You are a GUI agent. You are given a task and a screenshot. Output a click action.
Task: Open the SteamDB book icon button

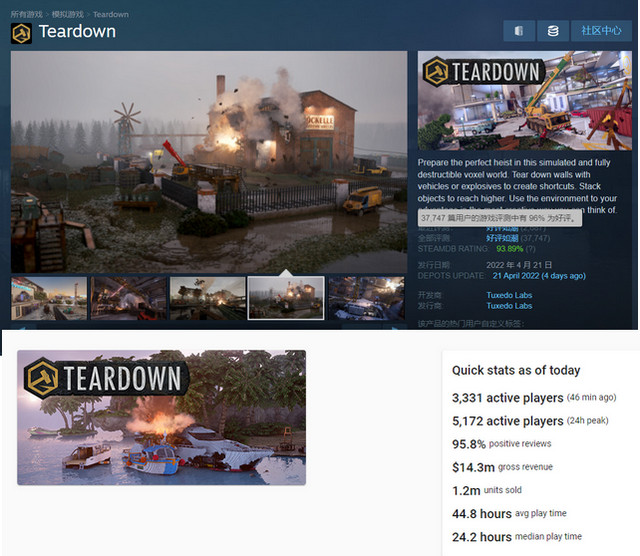(519, 31)
